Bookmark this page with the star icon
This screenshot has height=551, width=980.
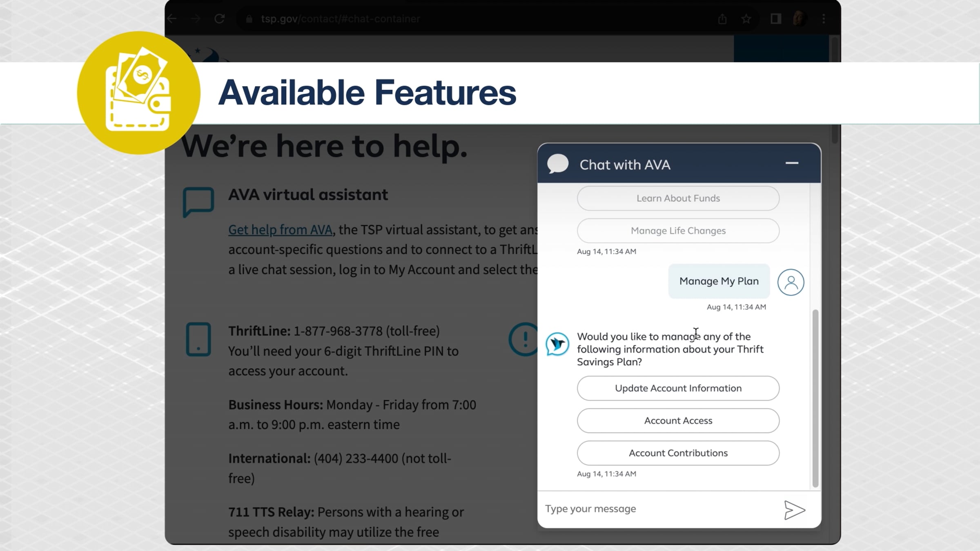coord(746,19)
